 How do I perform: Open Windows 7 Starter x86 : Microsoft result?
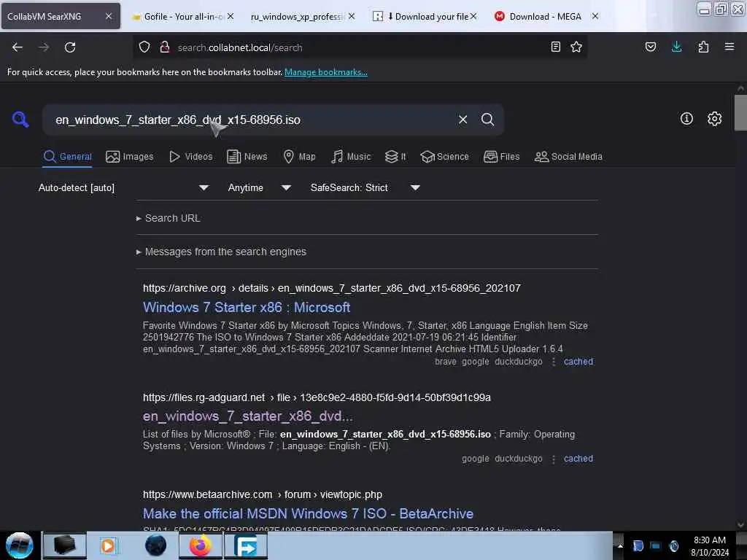[247, 307]
